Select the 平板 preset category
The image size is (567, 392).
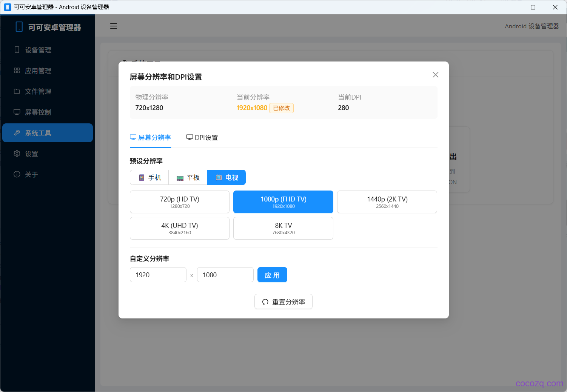(x=188, y=177)
